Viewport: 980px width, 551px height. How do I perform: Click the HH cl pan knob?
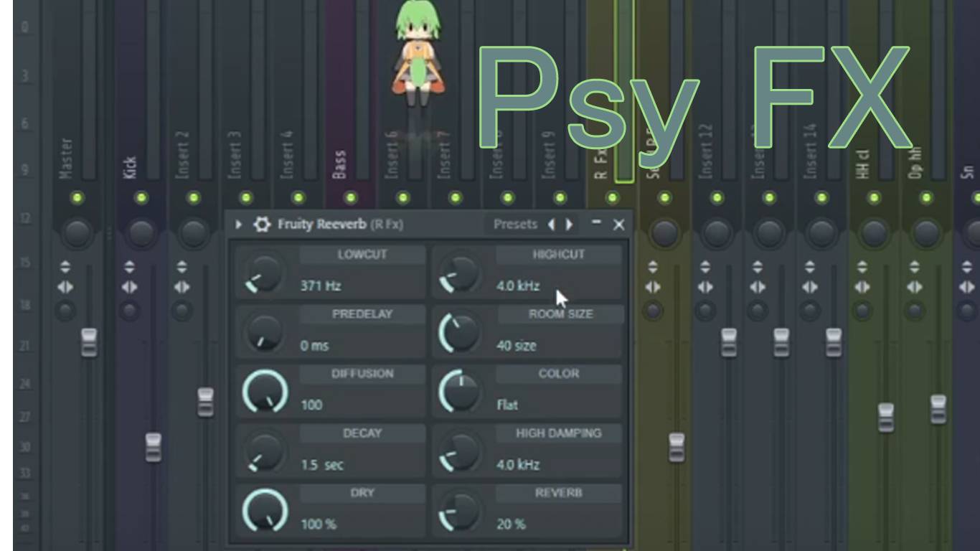(875, 232)
